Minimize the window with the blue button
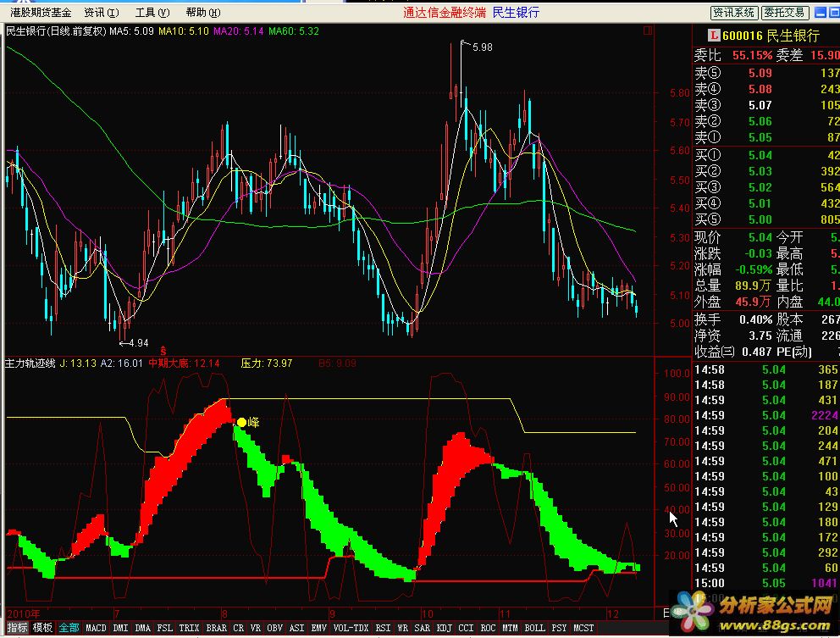The height and width of the screenshot is (638, 840). (821, 13)
